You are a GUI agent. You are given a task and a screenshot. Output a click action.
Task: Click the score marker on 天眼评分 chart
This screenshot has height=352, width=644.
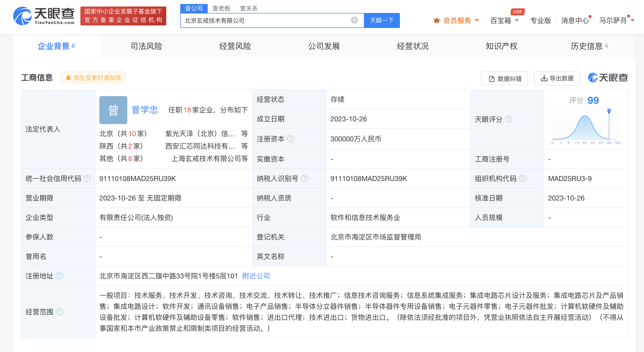pos(609,111)
